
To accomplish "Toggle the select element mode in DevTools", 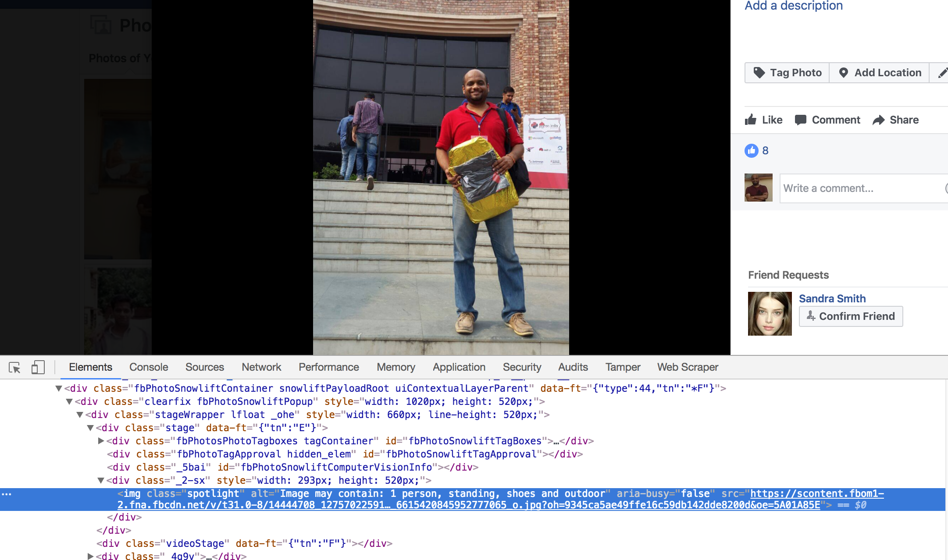I will click(14, 367).
